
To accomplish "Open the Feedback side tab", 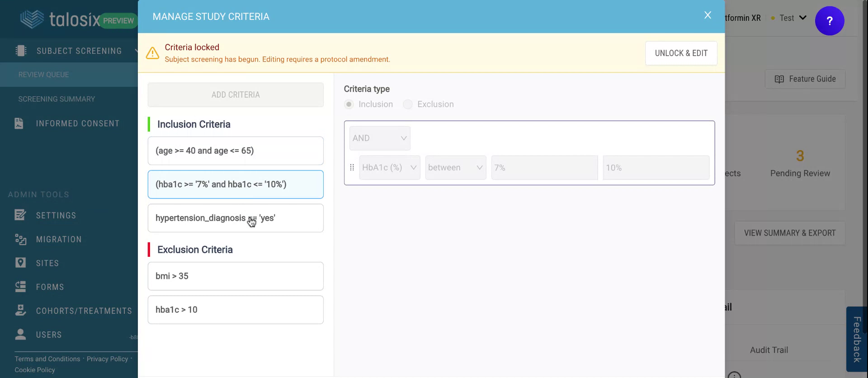I will 857,339.
